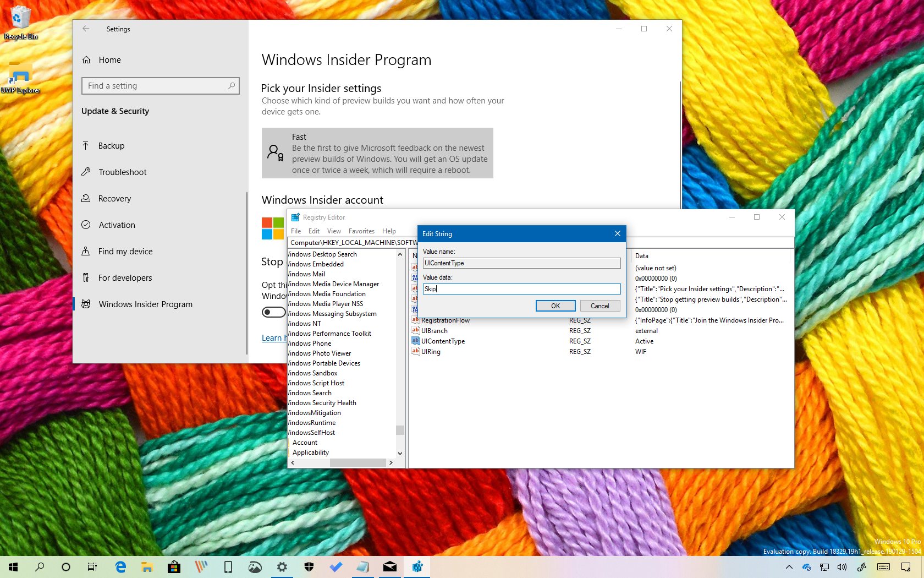924x578 pixels.
Task: Toggle the Stop getting preview builds switch
Action: point(273,313)
